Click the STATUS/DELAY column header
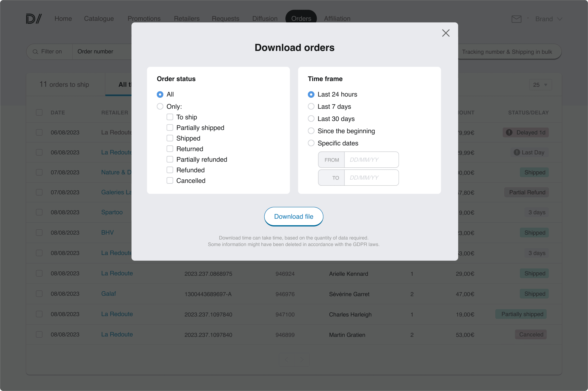588x391 pixels. tap(528, 112)
